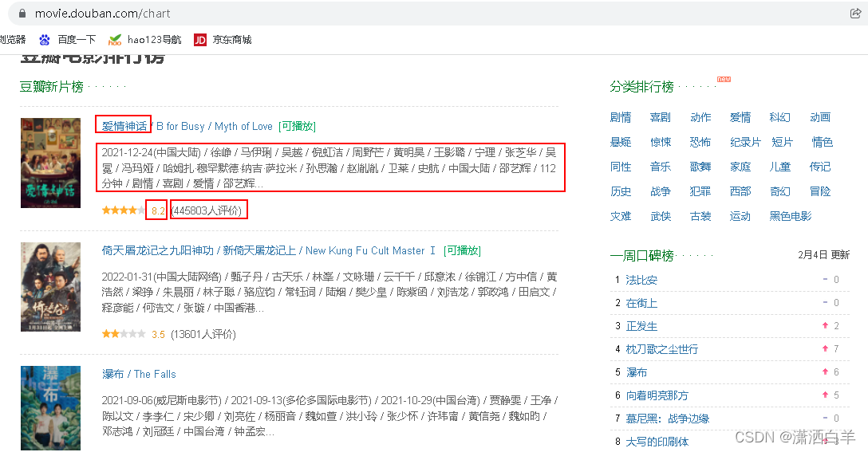Select the 悬疑 category

click(x=621, y=142)
